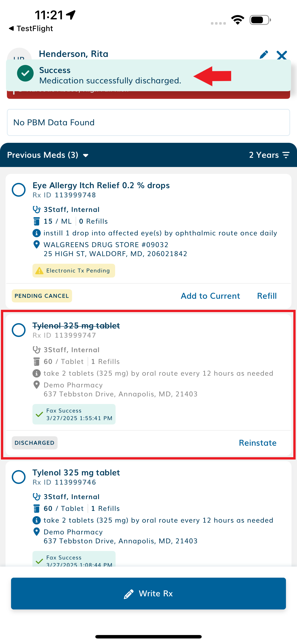Go back to TestFlight
Viewport: 297px width, 644px height.
(x=31, y=29)
